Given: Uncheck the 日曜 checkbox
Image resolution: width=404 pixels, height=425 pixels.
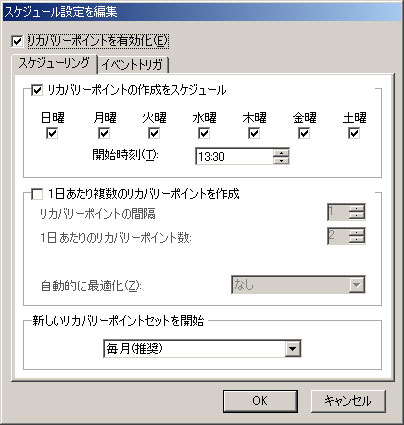Looking at the screenshot, I should [x=52, y=133].
